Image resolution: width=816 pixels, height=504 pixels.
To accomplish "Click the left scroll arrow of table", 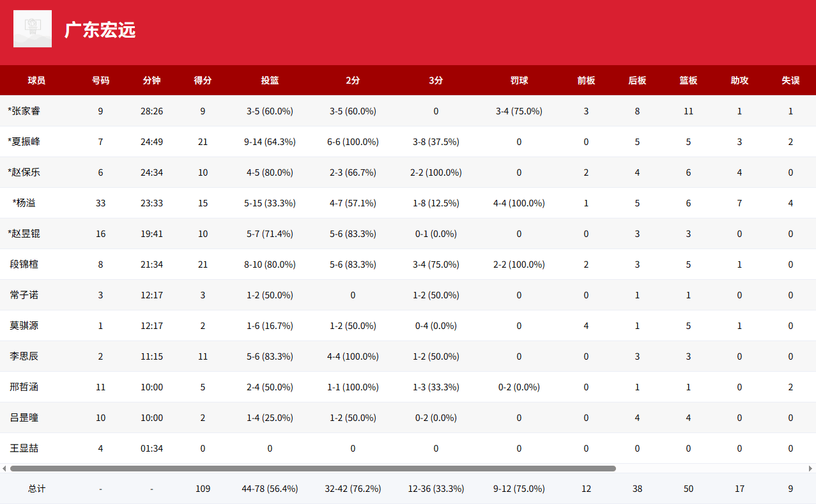I will click(4, 468).
